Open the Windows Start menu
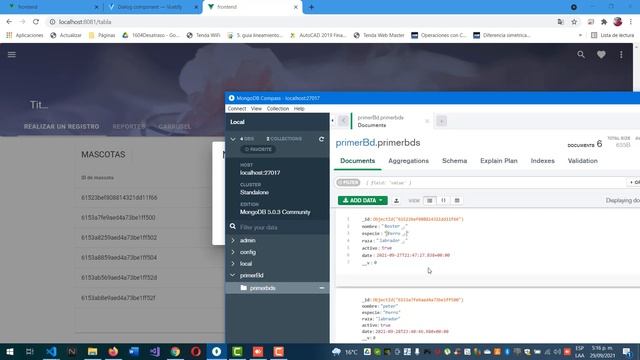 click(10, 351)
